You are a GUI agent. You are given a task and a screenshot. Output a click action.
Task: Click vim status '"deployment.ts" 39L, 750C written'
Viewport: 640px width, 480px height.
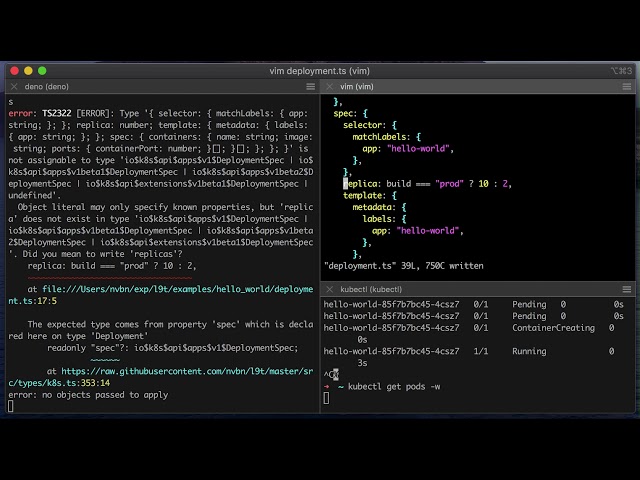[x=404, y=266]
